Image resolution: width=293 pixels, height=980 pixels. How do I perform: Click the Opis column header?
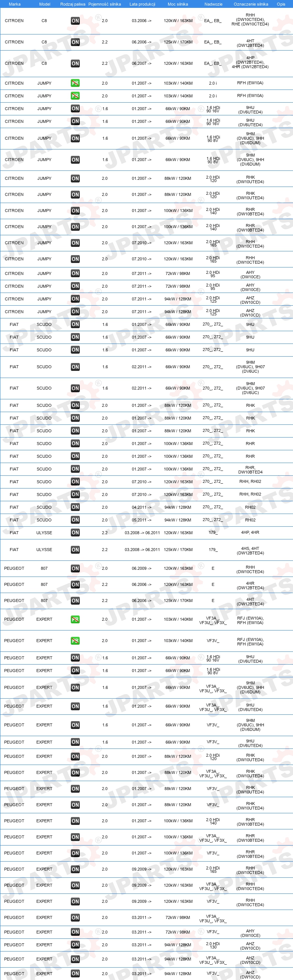(281, 4)
